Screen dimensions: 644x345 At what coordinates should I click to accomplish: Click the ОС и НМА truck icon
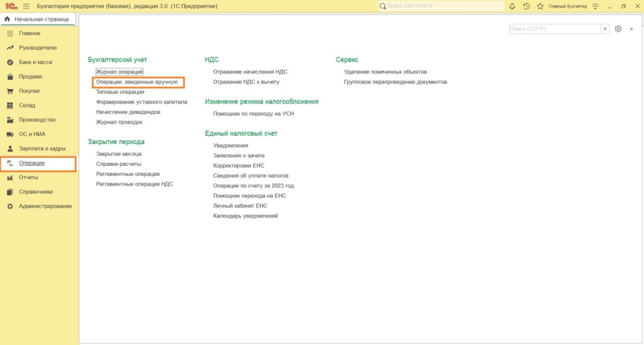(10, 134)
